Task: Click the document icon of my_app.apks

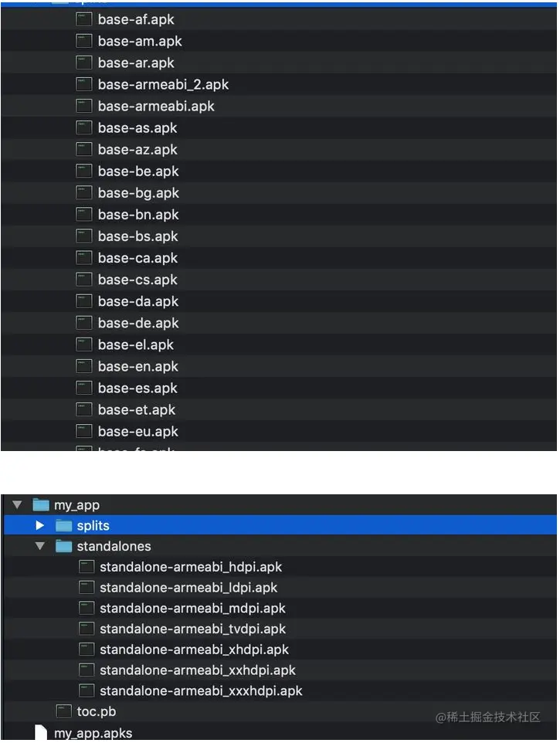Action: pos(41,733)
